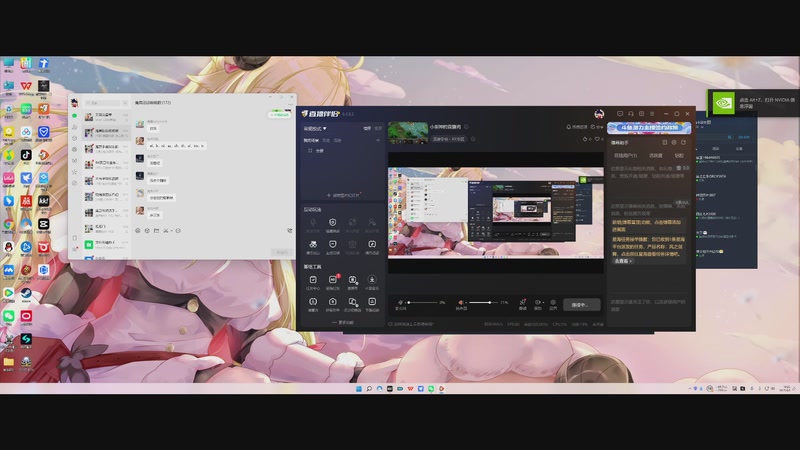Click the speaker volume slider
Viewport: 800px width, 450px height.
pyautogui.click(x=483, y=303)
